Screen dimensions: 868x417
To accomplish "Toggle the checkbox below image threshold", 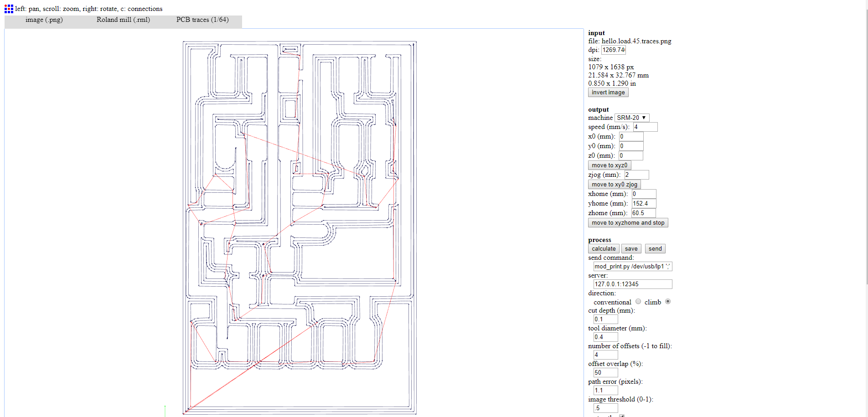I will (x=622, y=416).
